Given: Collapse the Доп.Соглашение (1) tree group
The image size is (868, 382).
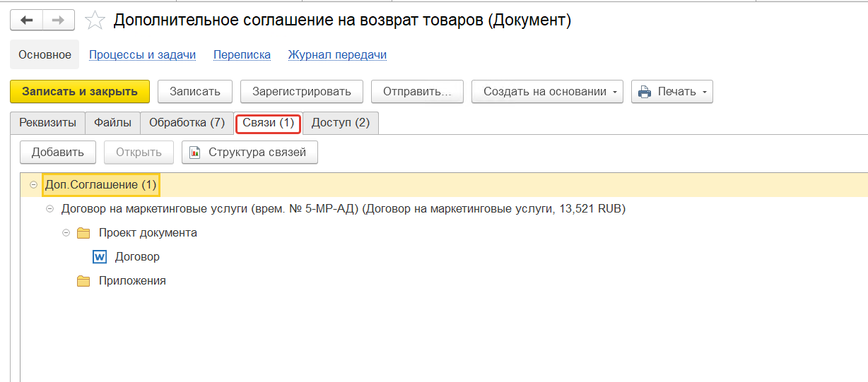Looking at the screenshot, I should pos(33,185).
